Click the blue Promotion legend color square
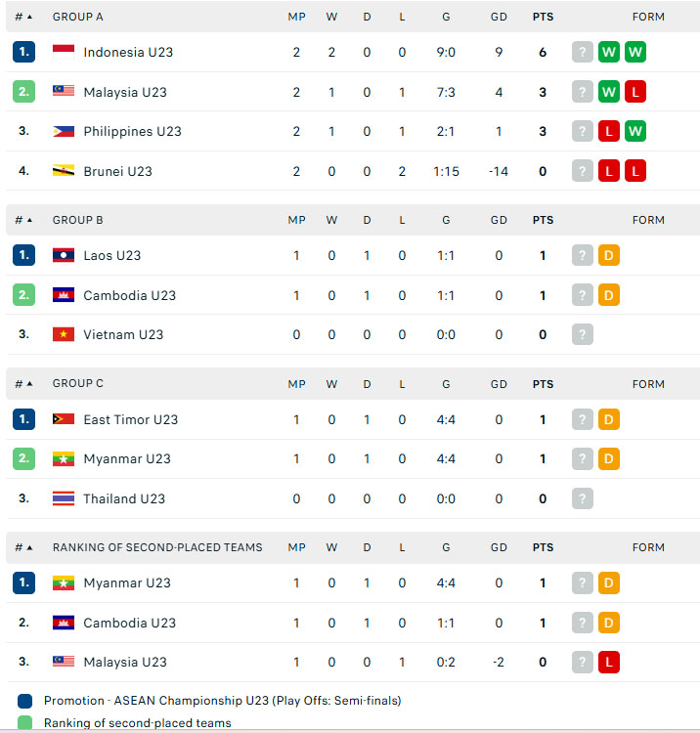 (x=24, y=701)
